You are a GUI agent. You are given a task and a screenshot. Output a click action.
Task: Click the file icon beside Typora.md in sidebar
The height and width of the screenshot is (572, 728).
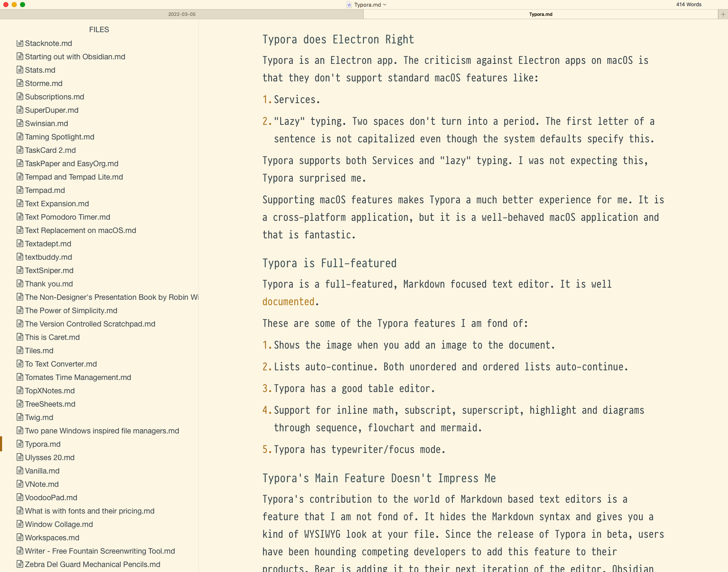click(20, 444)
